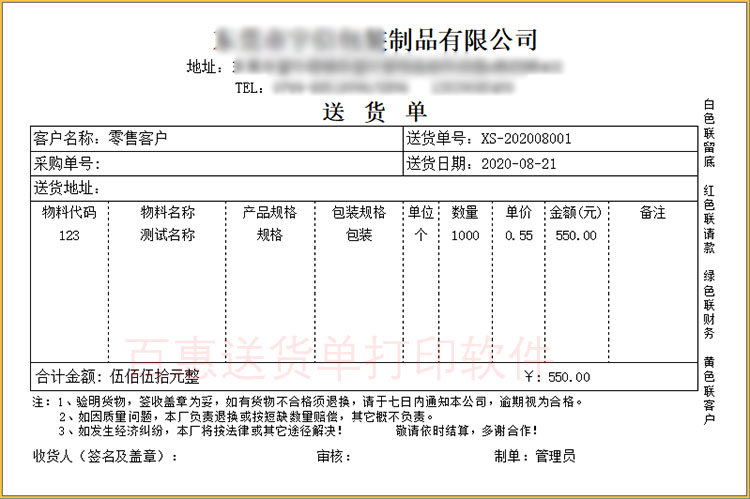Click the 红色联请款 side text
This screenshot has height=499, width=750.
(708, 219)
